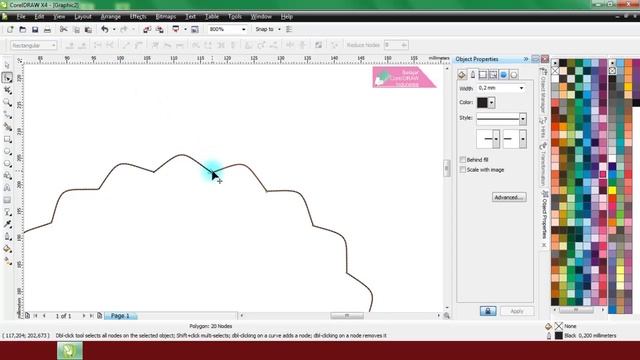Open the Tools menu
The image size is (640, 360).
(235, 17)
